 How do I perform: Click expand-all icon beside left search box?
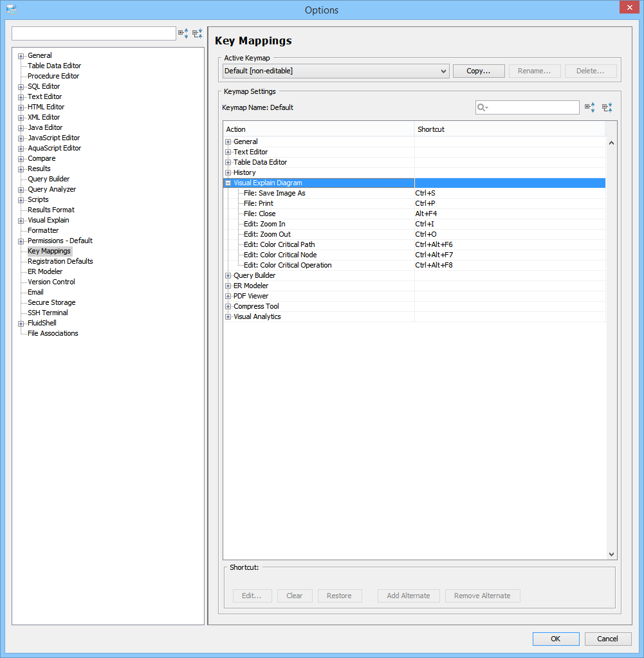pyautogui.click(x=183, y=33)
